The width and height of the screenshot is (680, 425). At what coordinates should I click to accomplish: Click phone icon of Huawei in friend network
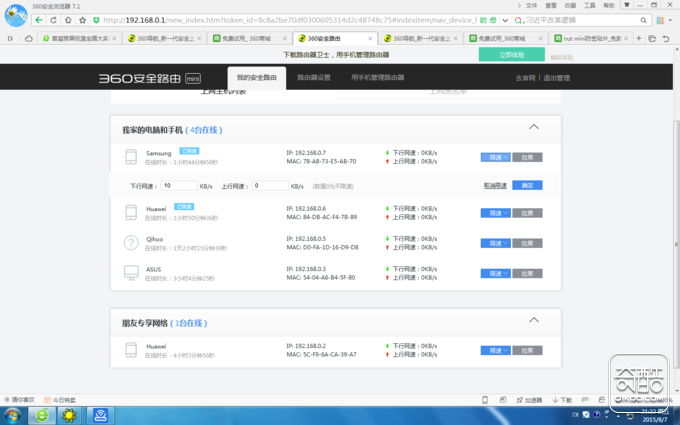(x=131, y=350)
